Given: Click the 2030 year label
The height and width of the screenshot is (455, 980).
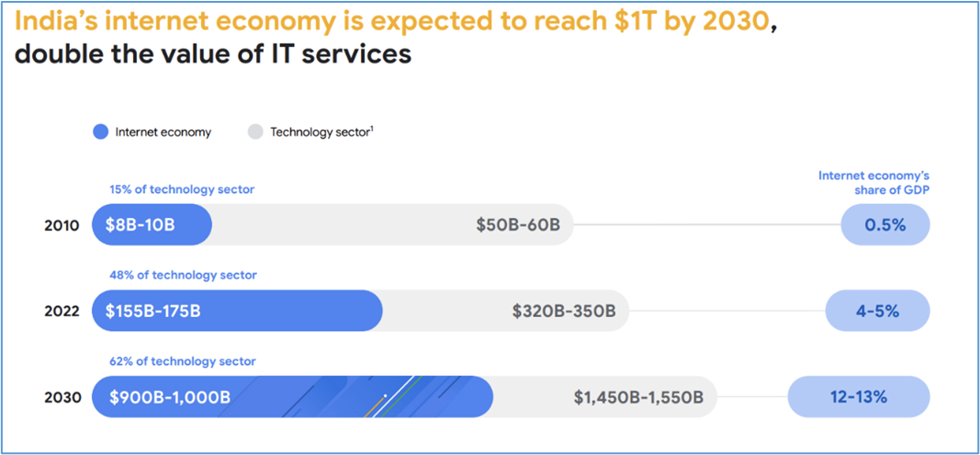Looking at the screenshot, I should [62, 397].
